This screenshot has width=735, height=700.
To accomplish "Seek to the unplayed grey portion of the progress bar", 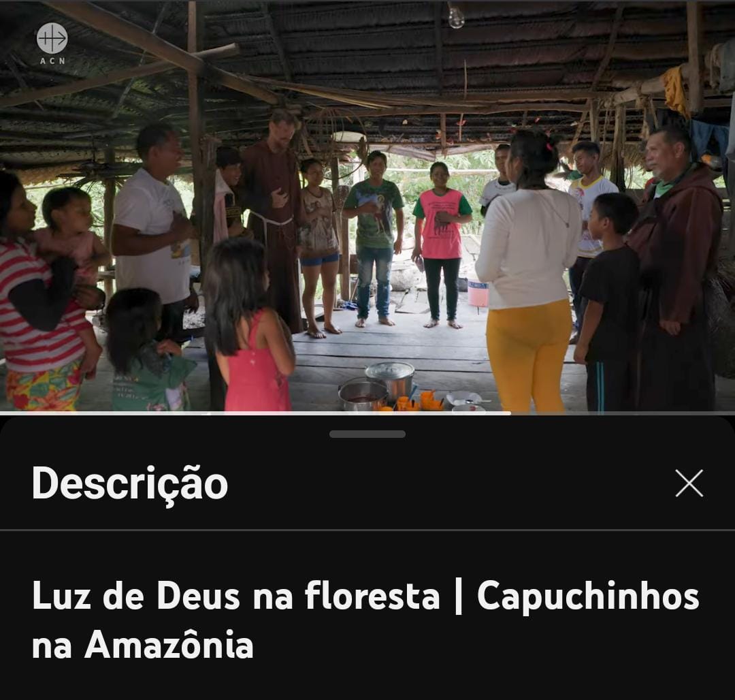I will click(x=623, y=413).
